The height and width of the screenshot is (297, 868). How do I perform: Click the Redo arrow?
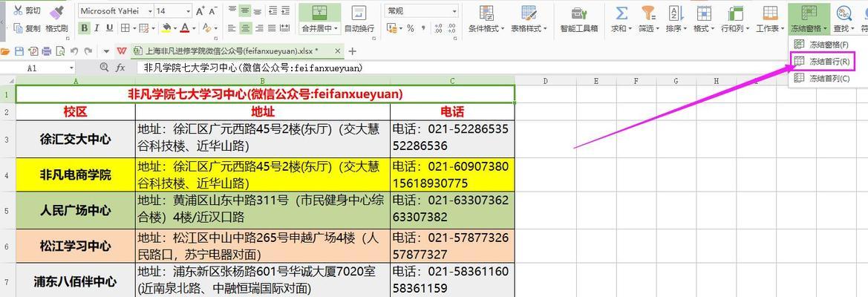coord(88,51)
